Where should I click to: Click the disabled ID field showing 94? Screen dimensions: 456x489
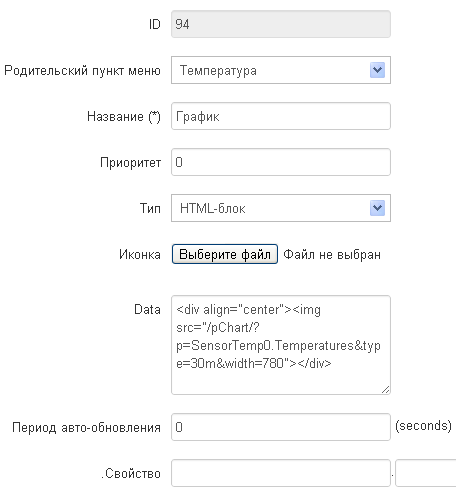point(281,24)
